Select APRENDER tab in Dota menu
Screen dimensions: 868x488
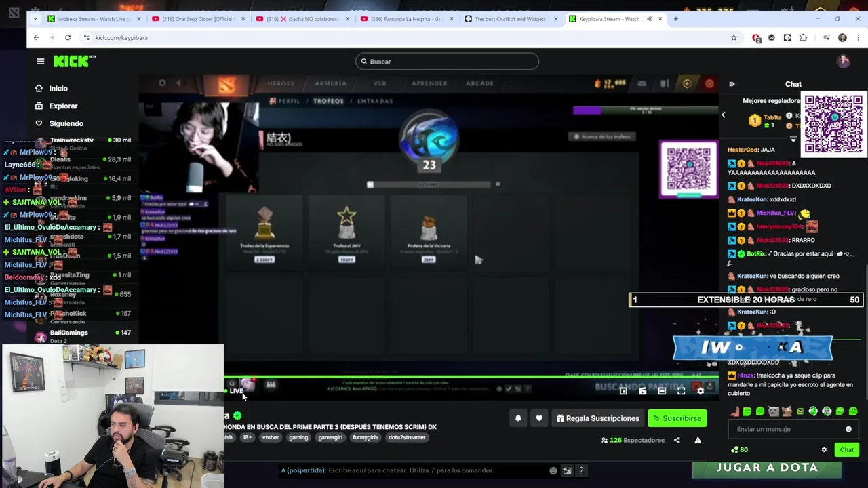click(x=429, y=83)
